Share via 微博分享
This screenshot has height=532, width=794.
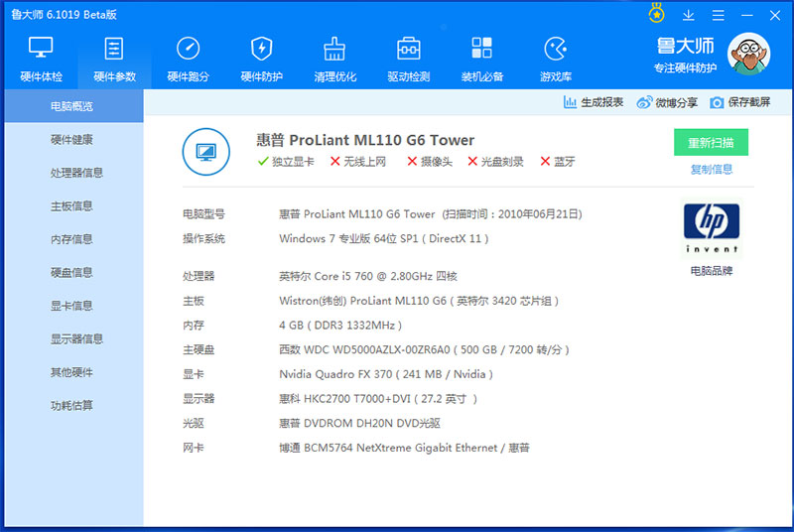[x=667, y=103]
